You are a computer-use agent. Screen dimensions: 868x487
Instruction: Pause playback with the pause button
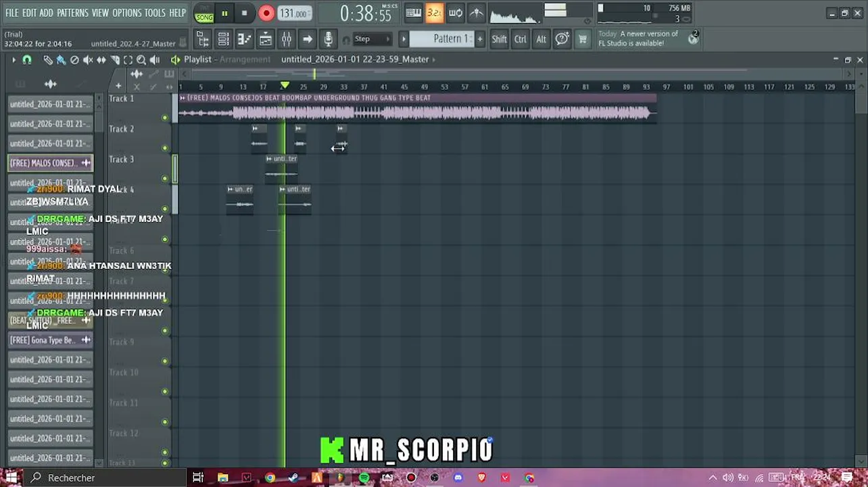point(224,13)
